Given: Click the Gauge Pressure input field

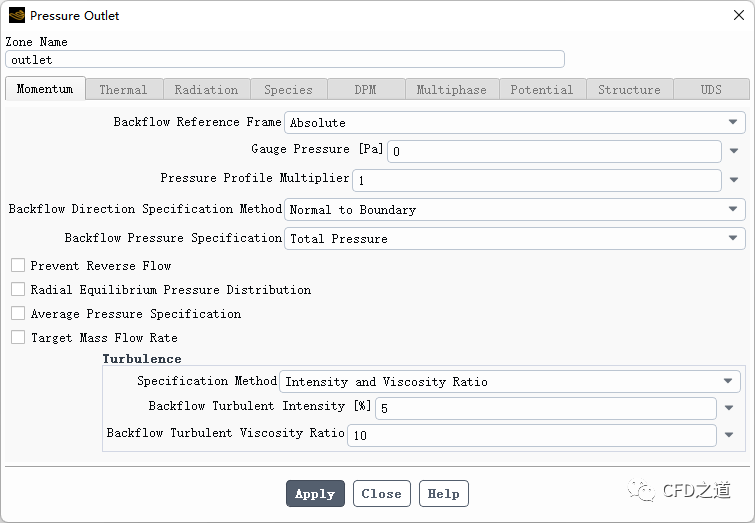Looking at the screenshot, I should (x=554, y=152).
